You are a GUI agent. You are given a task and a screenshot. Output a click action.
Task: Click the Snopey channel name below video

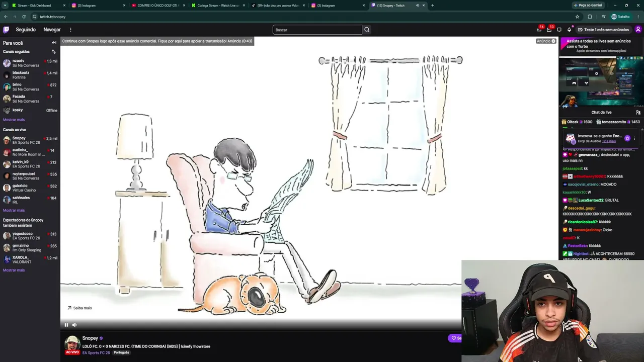click(x=90, y=338)
